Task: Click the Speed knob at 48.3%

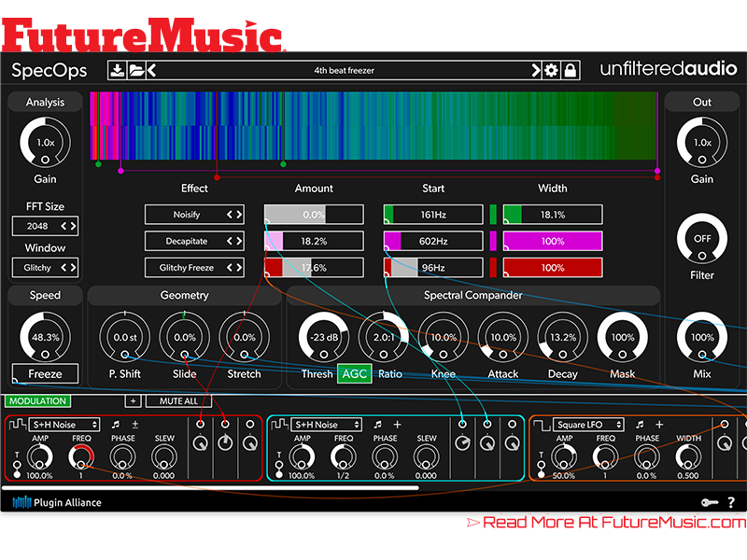Action: click(45, 337)
